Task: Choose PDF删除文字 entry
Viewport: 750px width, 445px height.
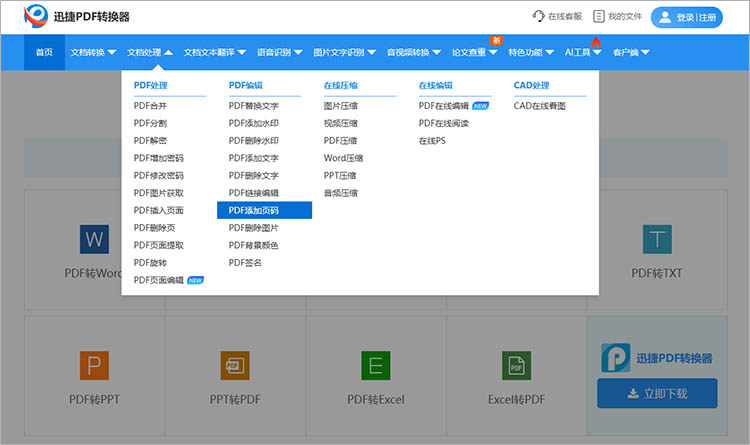Action: point(254,176)
